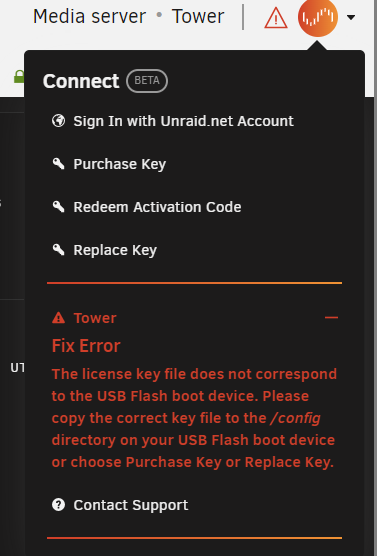The image size is (377, 556).
Task: Select Replace Key option
Action: coord(115,250)
